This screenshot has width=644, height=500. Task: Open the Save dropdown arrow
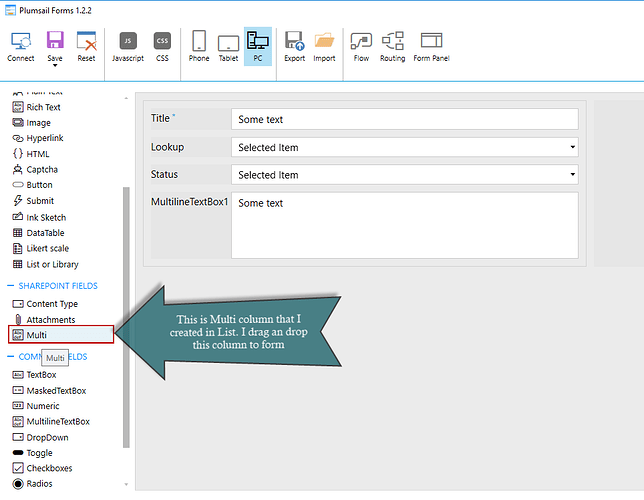(55, 65)
